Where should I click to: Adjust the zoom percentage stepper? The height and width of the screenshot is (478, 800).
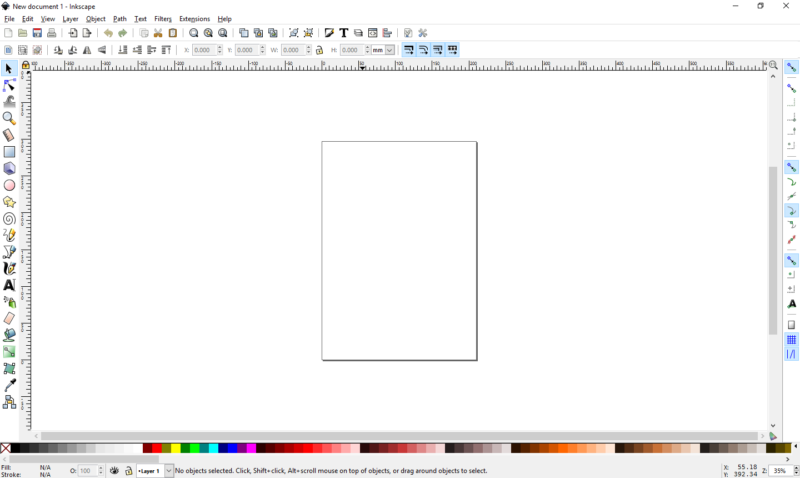796,471
